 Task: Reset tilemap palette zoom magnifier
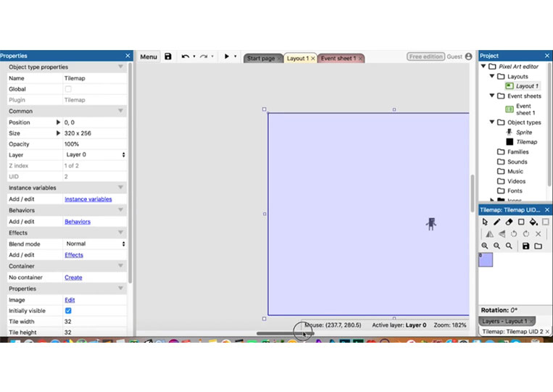coord(509,246)
